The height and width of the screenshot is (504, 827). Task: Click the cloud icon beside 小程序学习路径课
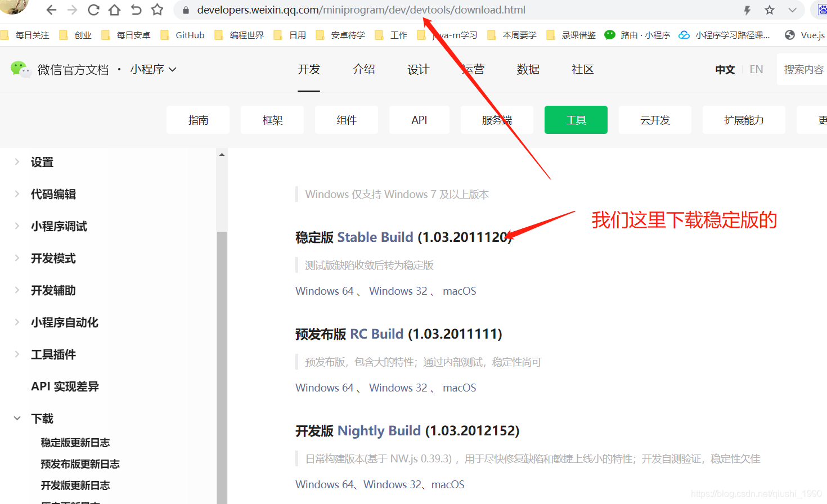pyautogui.click(x=684, y=34)
